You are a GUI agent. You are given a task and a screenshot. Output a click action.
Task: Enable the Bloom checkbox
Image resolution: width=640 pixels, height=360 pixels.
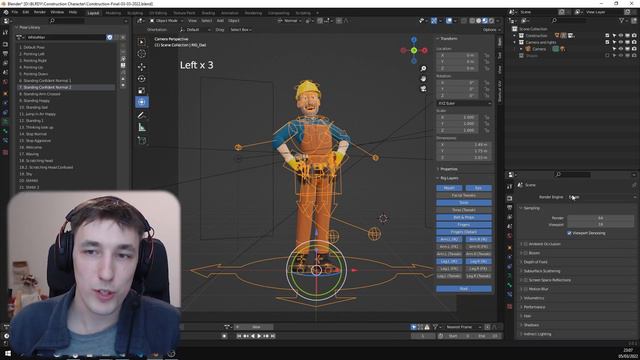click(526, 253)
